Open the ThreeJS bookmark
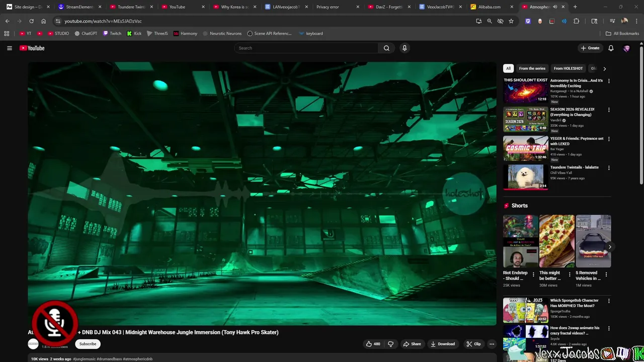Viewport: 644px width, 362px height. point(157,34)
